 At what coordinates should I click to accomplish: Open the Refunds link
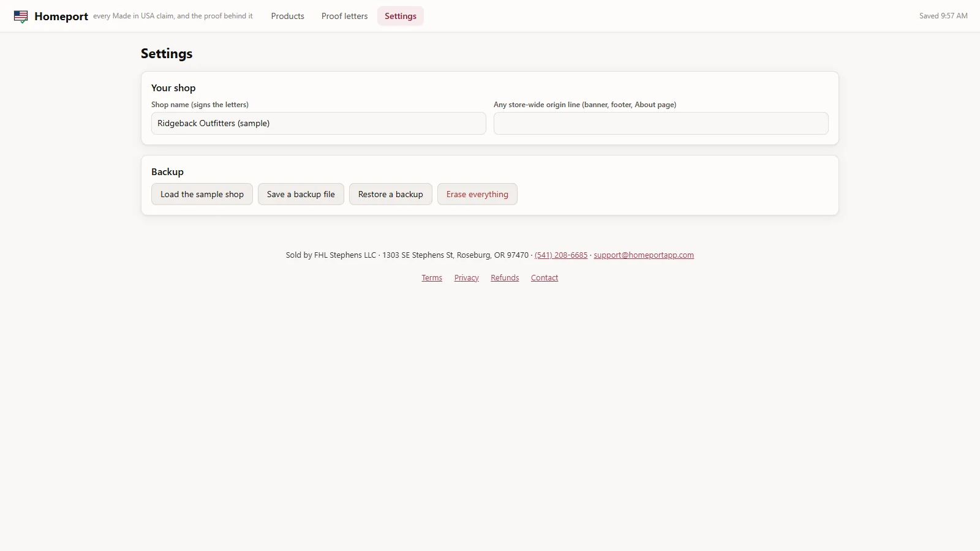tap(505, 278)
